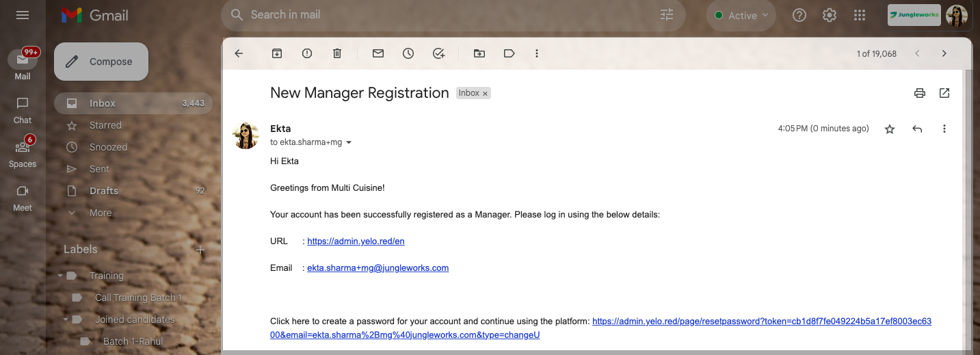Click the Compose button

[x=101, y=62]
